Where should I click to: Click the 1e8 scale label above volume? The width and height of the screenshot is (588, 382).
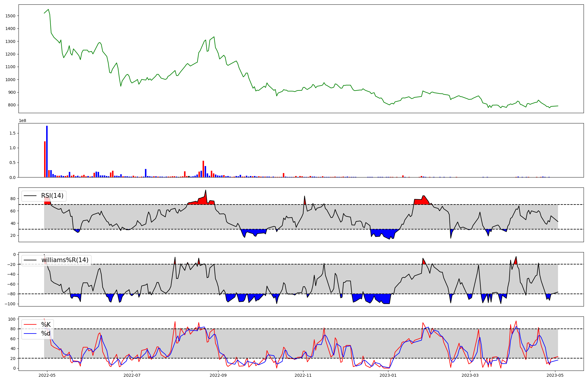pos(22,120)
